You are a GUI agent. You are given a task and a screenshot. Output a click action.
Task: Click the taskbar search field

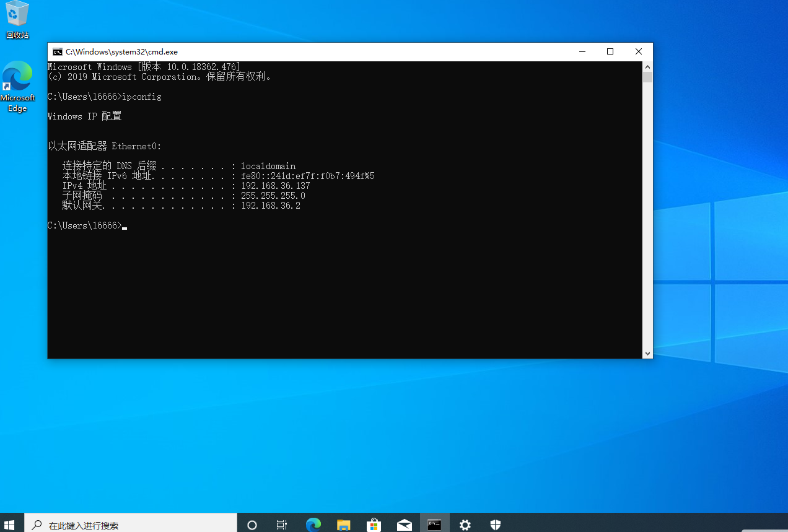130,525
